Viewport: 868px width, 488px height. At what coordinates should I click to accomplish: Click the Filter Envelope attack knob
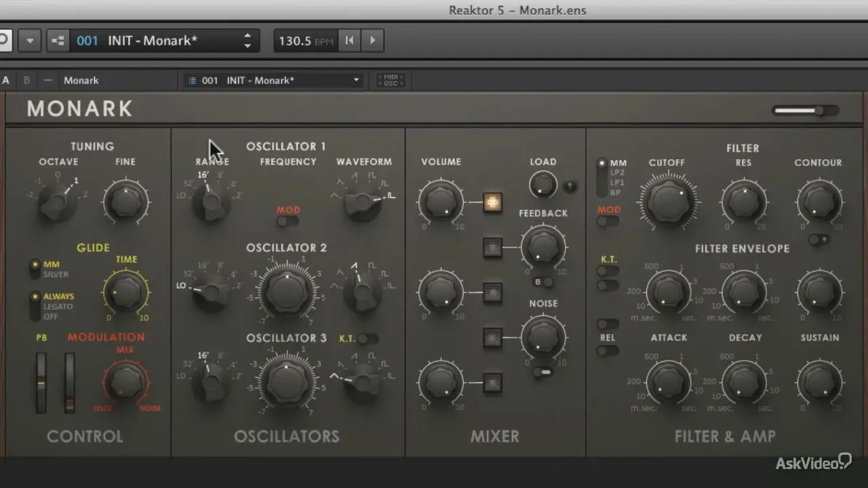pyautogui.click(x=669, y=291)
